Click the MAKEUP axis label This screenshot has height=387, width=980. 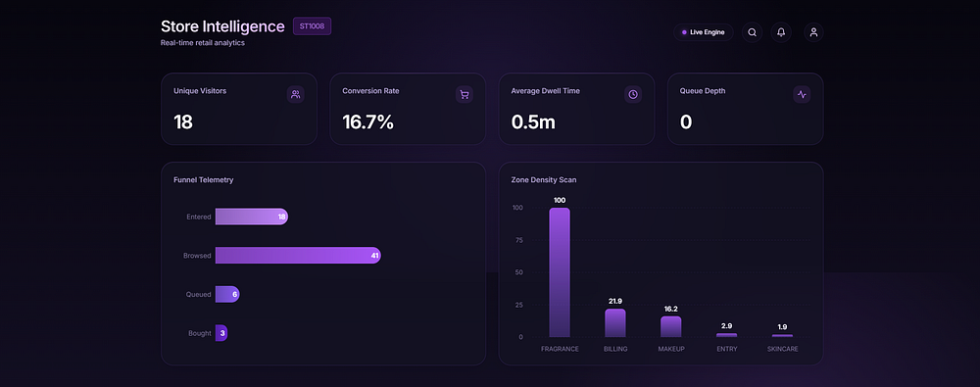point(671,349)
